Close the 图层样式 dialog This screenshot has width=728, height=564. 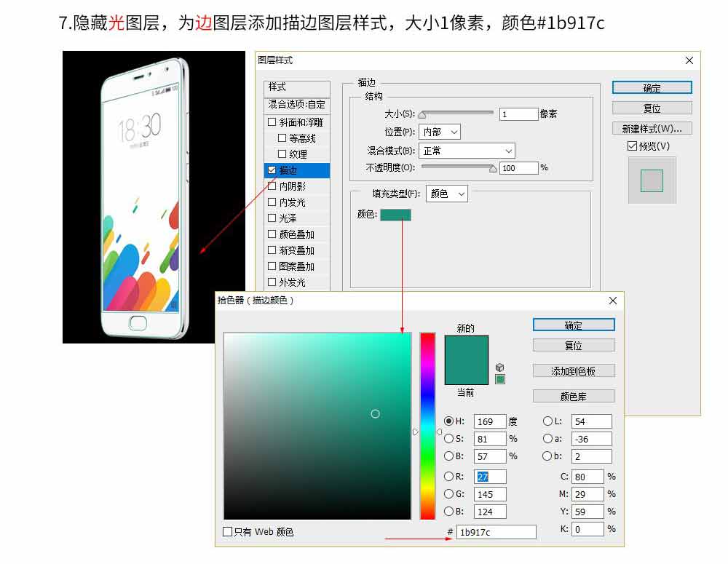point(689,60)
